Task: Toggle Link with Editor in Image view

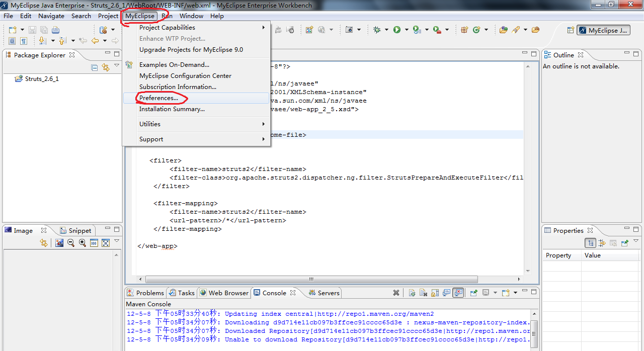Action: [x=44, y=243]
